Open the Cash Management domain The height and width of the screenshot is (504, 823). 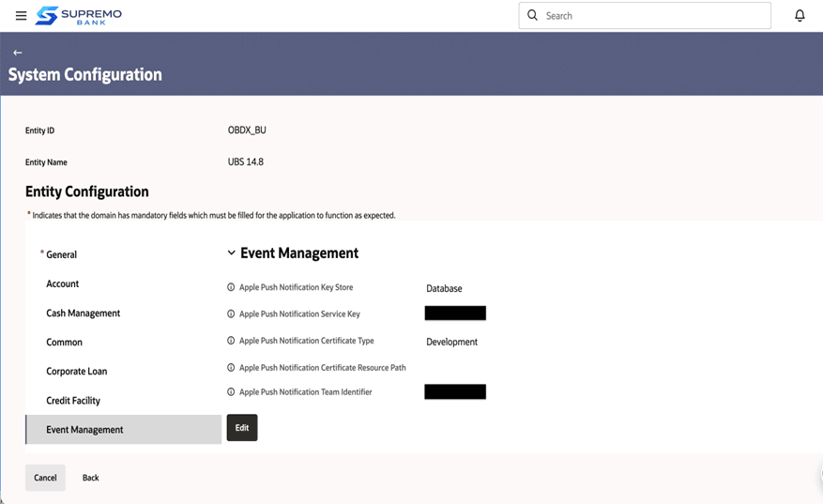83,313
